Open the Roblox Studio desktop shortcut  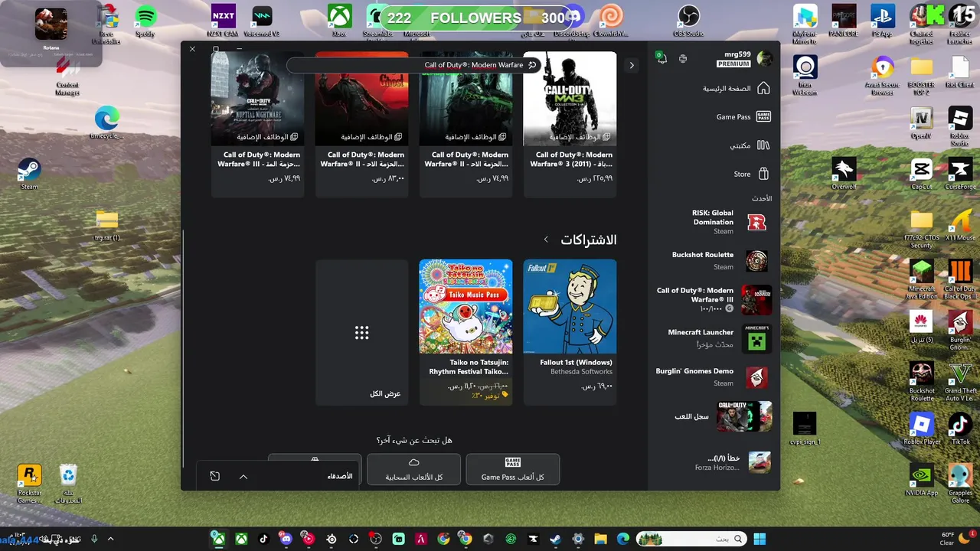[x=960, y=126]
